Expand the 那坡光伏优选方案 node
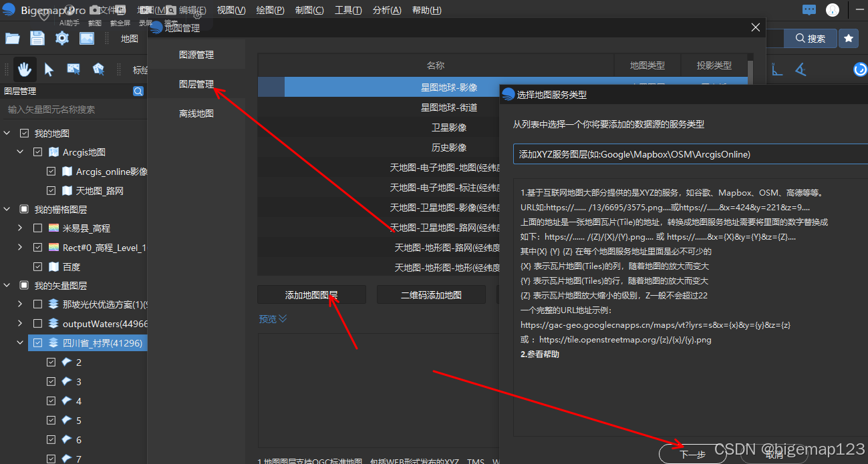 tap(20, 304)
